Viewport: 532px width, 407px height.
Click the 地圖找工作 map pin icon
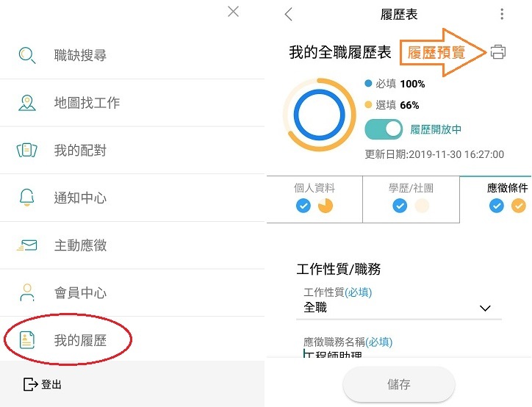pos(27,103)
